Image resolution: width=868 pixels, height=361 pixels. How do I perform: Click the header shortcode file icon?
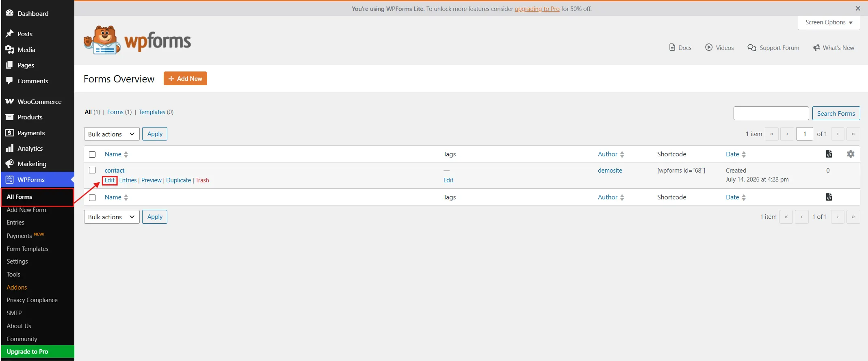coord(829,154)
